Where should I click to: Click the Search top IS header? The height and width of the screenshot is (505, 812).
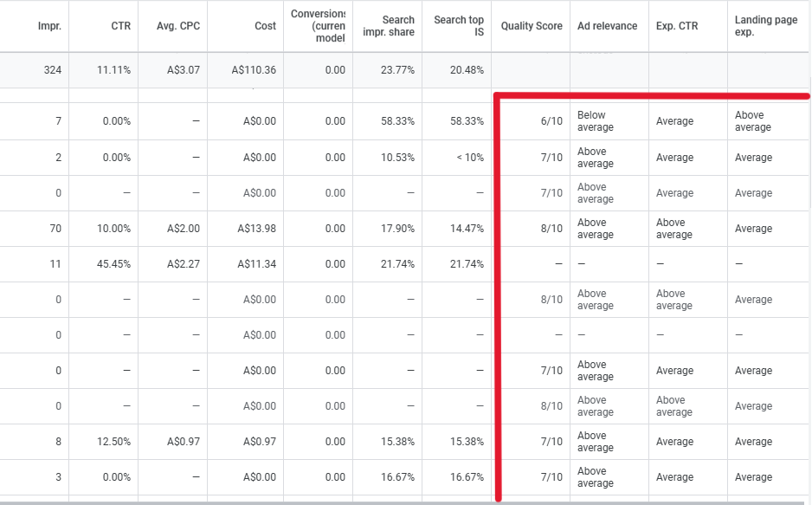[x=459, y=26]
